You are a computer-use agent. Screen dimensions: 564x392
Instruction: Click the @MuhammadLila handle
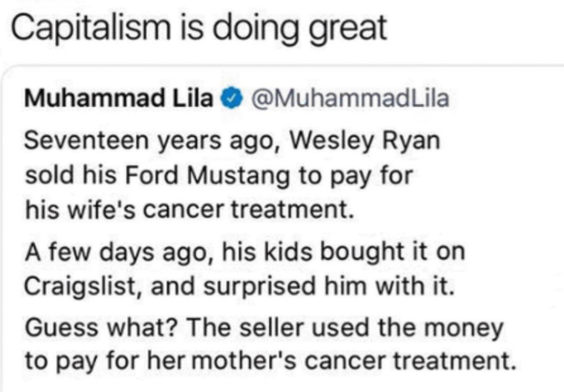coord(347,99)
